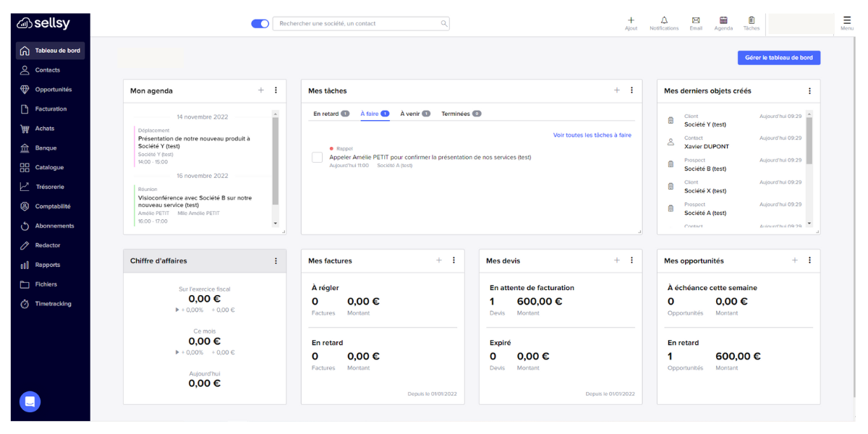The height and width of the screenshot is (434, 868).
Task: Open the Contacts section icon
Action: coord(25,70)
